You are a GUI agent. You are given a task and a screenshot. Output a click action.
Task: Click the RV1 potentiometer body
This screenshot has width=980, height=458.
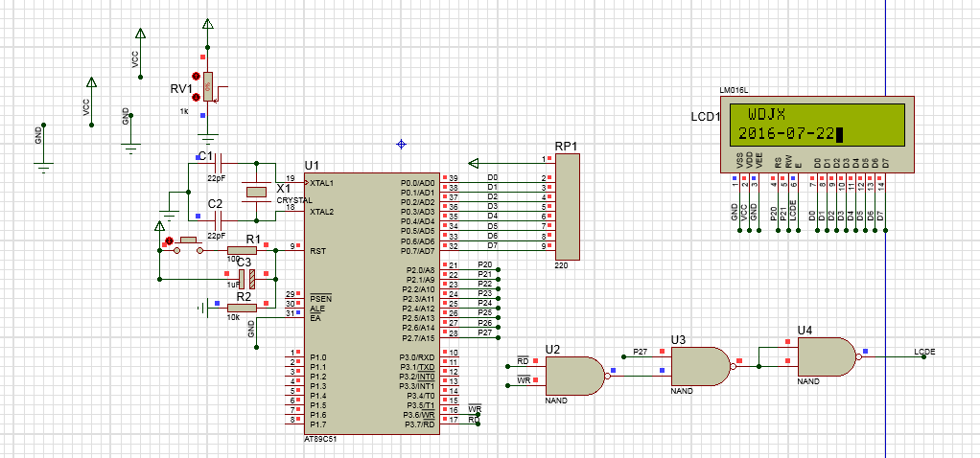point(208,86)
